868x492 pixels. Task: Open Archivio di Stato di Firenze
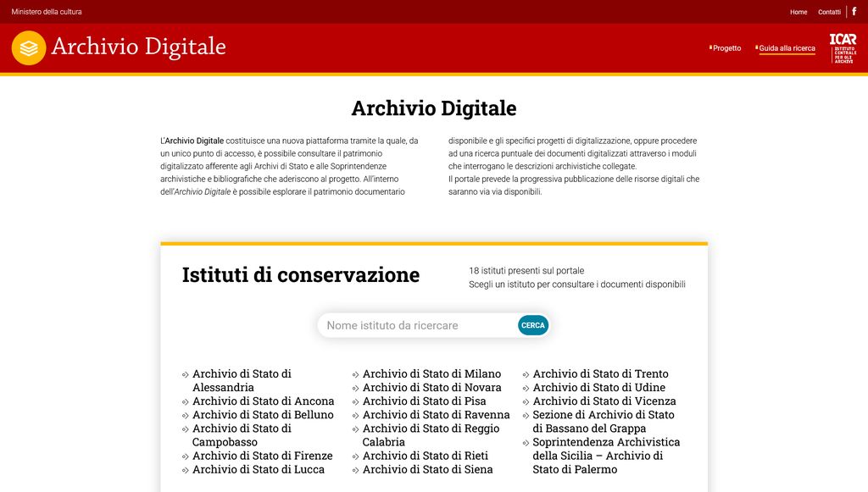pos(263,456)
